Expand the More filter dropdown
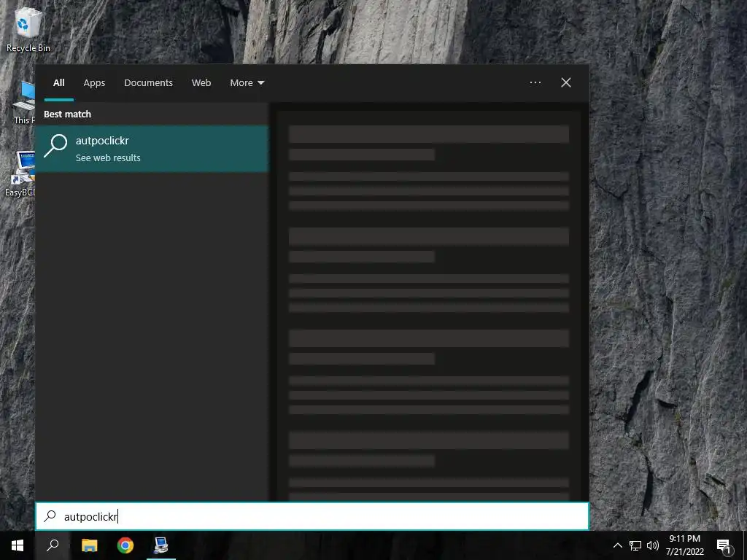Image resolution: width=747 pixels, height=560 pixels. (247, 83)
